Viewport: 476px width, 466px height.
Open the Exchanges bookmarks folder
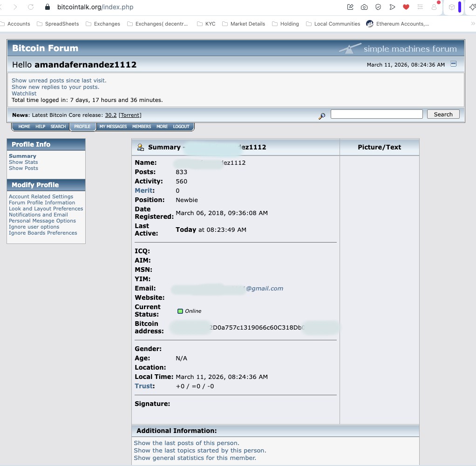[103, 24]
